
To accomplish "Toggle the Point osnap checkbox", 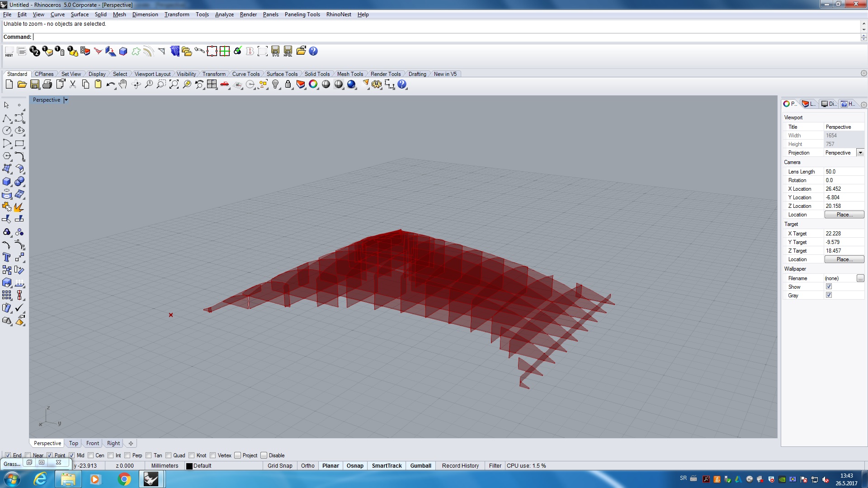I will [x=50, y=455].
